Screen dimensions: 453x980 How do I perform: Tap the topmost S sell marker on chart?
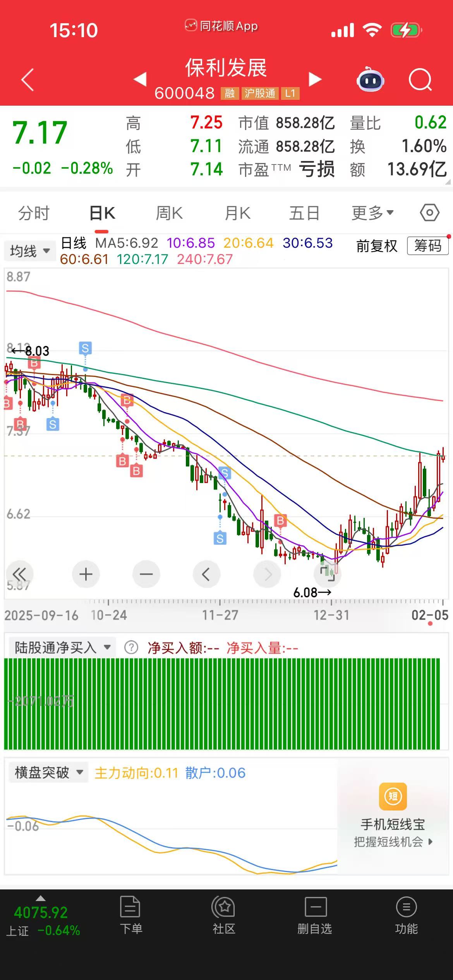[x=85, y=348]
